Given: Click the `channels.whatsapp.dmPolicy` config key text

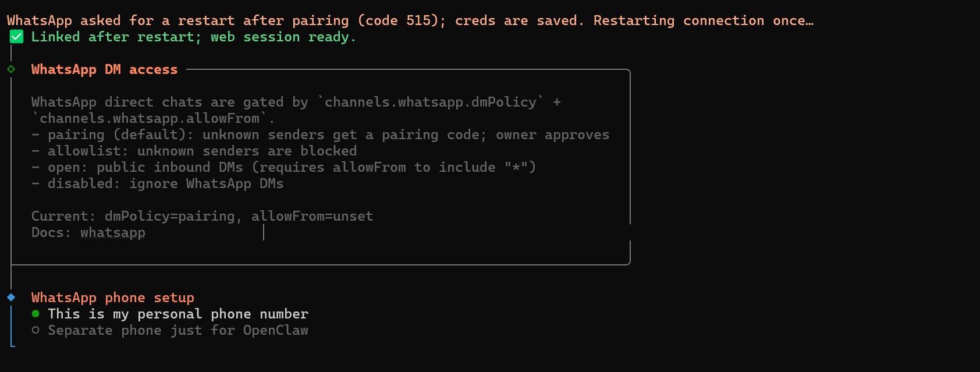Looking at the screenshot, I should pyautogui.click(x=431, y=102).
